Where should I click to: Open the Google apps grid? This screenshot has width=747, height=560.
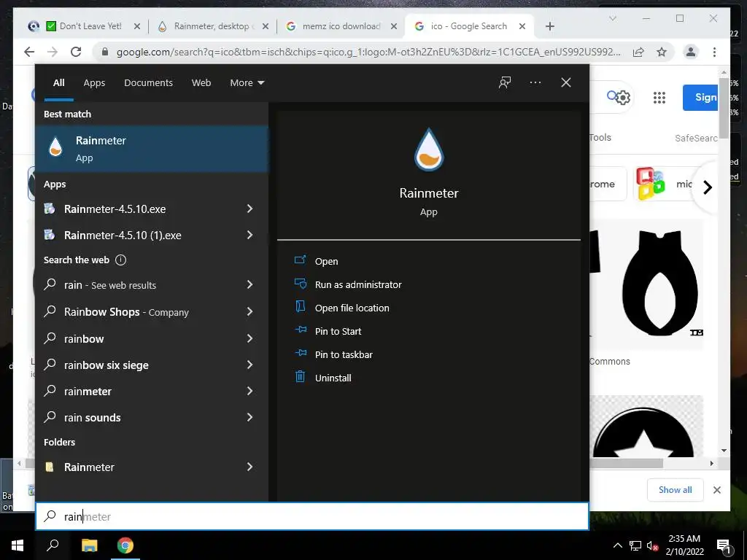[x=659, y=98]
